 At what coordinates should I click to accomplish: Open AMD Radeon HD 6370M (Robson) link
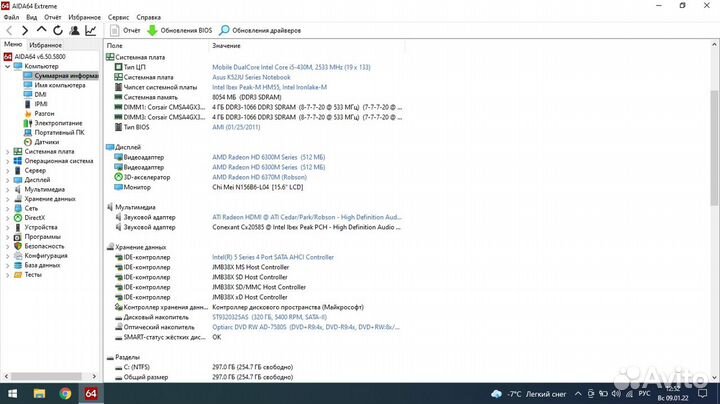coord(259,177)
